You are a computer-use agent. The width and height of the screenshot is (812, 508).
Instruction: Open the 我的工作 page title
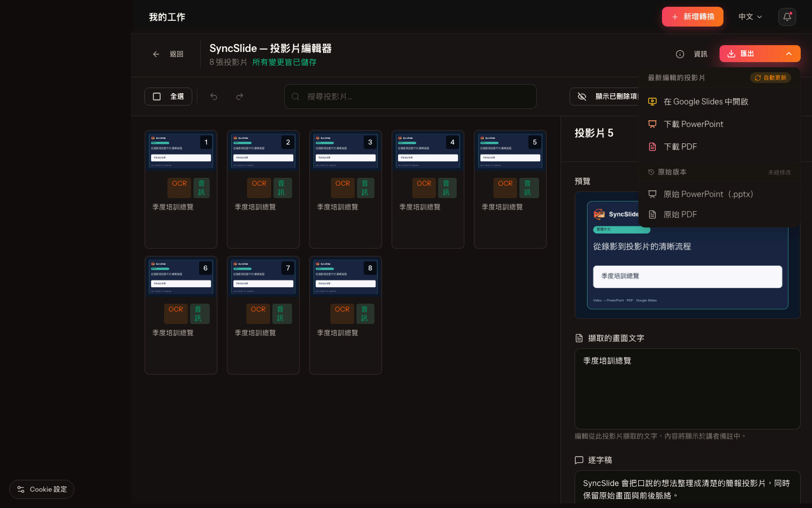tap(167, 17)
